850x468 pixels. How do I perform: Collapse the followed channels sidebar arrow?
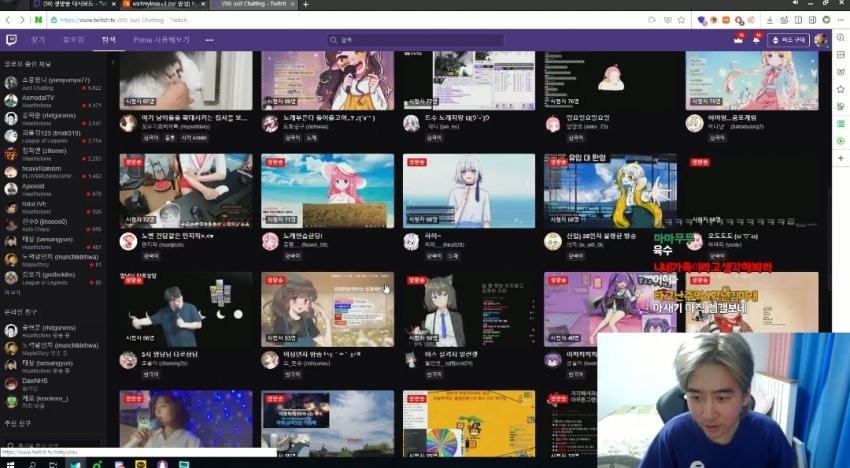(x=113, y=62)
